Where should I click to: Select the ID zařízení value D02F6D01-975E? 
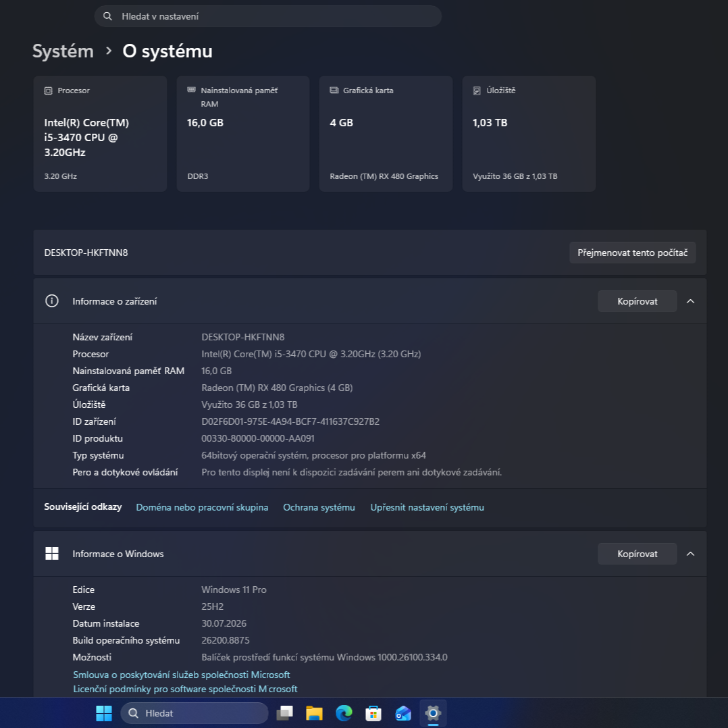290,421
